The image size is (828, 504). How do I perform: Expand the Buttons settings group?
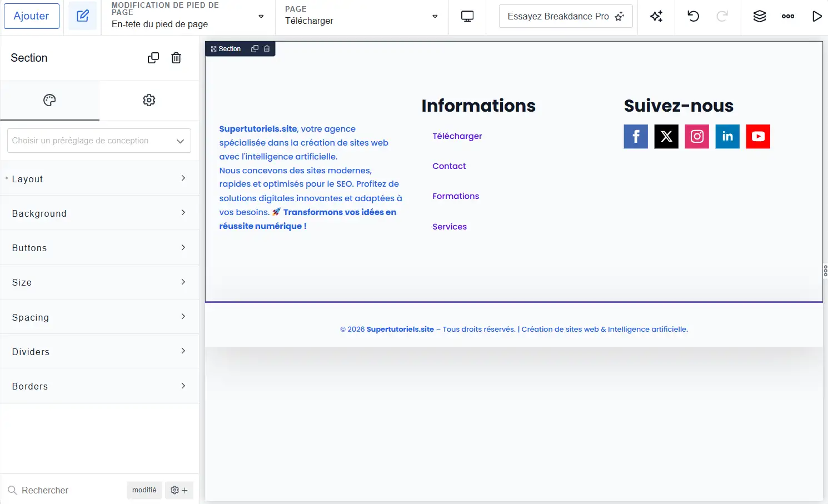pos(99,248)
